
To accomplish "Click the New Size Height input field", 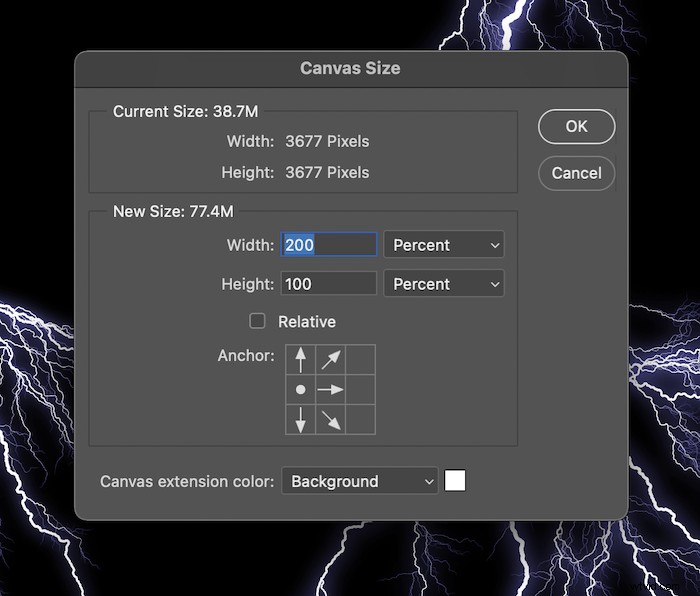I will [329, 283].
